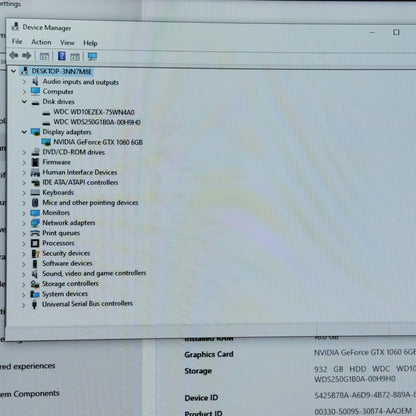The height and width of the screenshot is (416, 416).
Task: Open the View menu
Action: pos(67,43)
